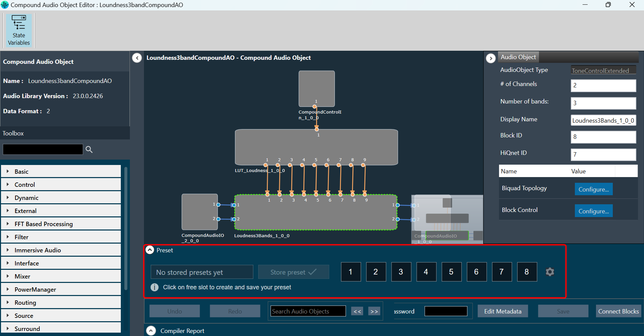Click the toolbox vertical scrollbar
The width and height of the screenshot is (644, 336).
(x=126, y=228)
